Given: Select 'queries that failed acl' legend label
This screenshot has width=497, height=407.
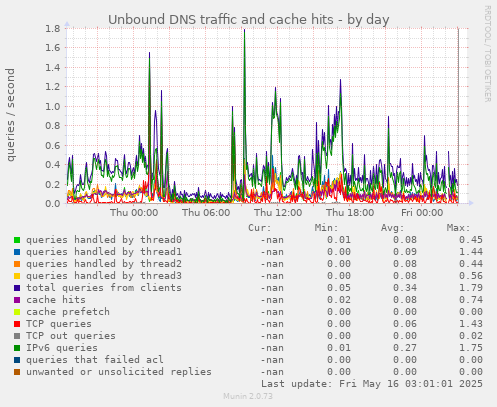Looking at the screenshot, I should click(95, 360).
